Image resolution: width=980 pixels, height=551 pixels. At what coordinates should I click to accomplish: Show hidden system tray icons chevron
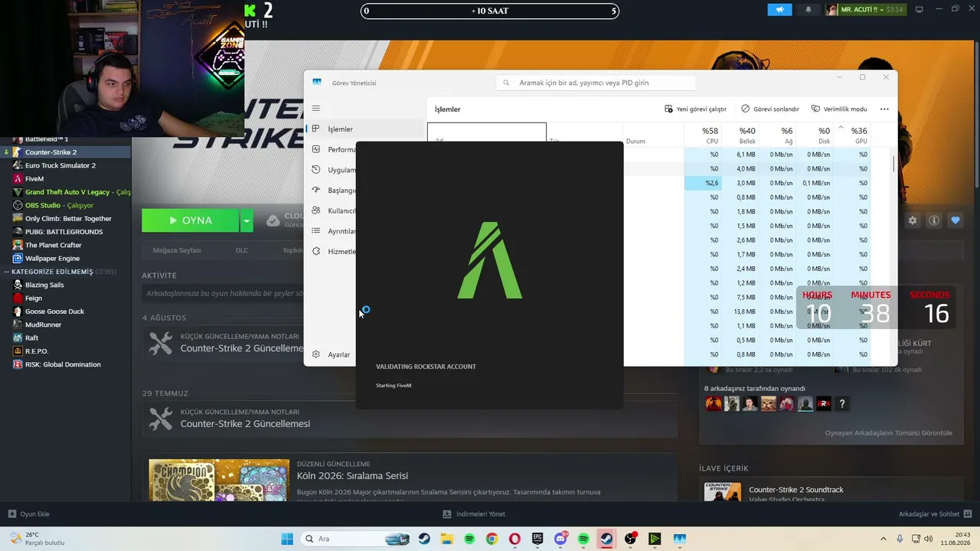click(883, 539)
